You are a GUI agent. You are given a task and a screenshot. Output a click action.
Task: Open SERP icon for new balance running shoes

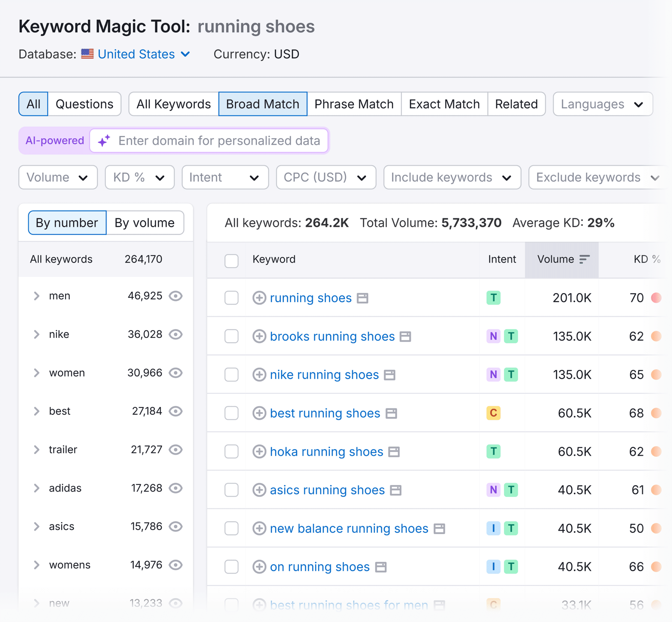439,529
